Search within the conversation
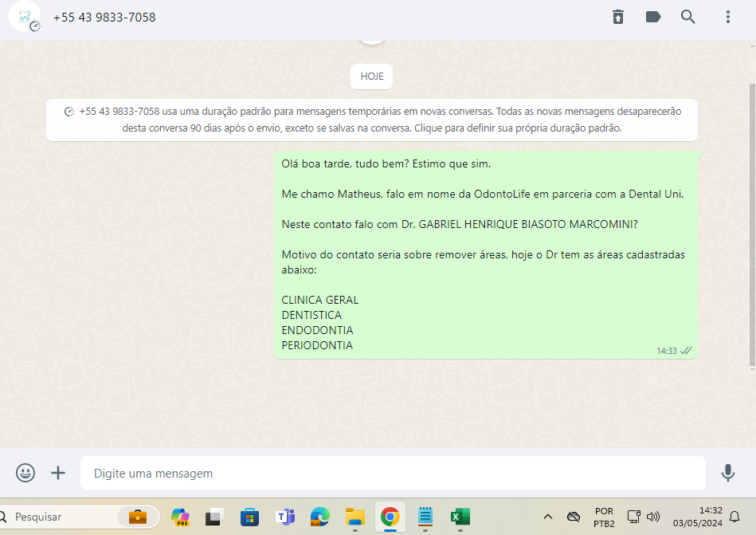The image size is (756, 535). click(x=688, y=17)
